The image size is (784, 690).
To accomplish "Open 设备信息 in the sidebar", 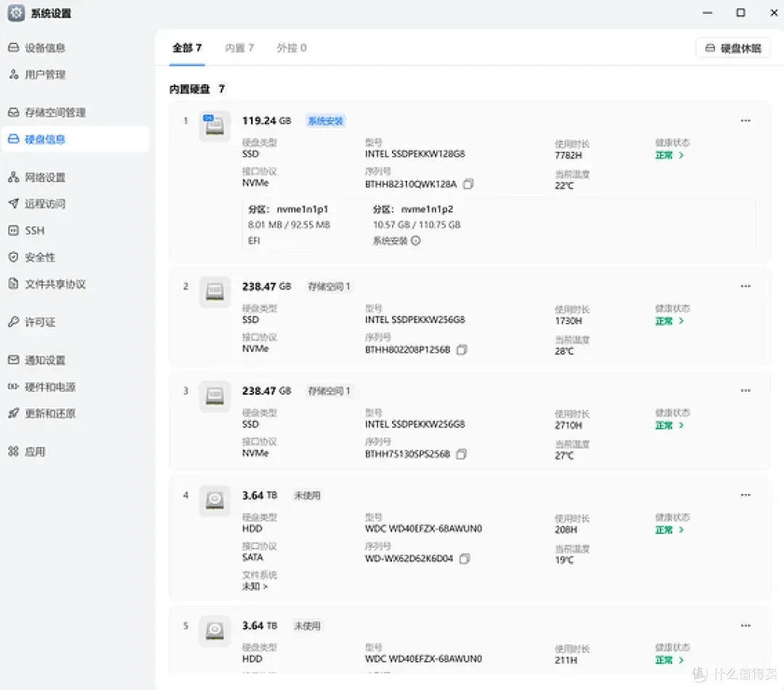I will [x=45, y=48].
